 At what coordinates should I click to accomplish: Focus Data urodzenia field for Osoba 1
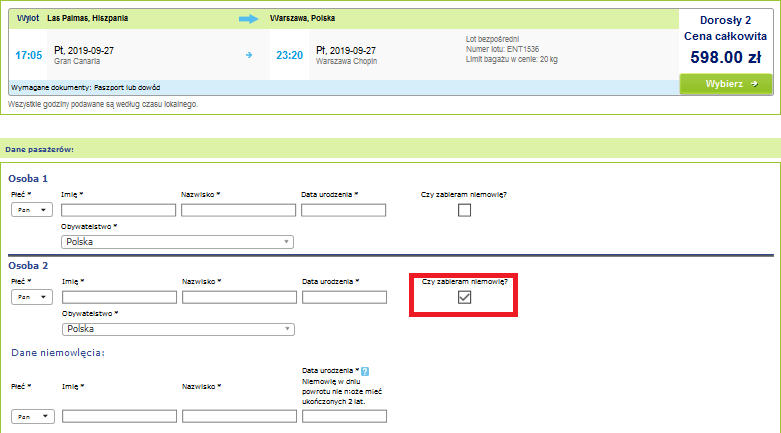pyautogui.click(x=343, y=210)
